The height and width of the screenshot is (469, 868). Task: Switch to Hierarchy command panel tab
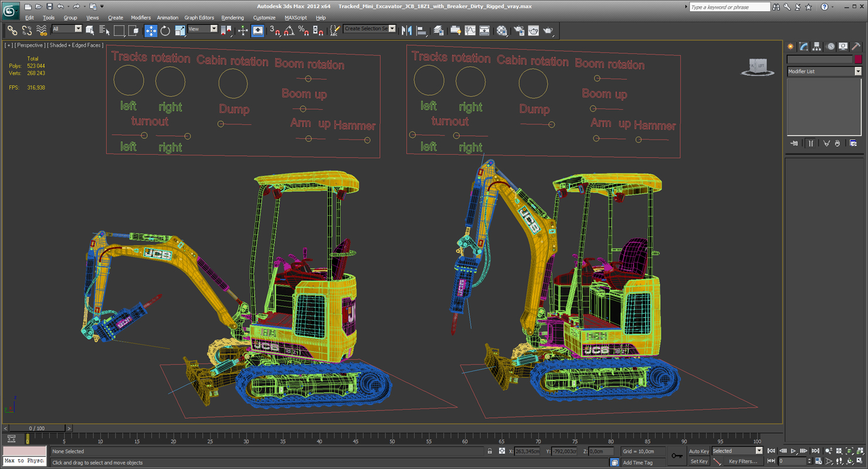pos(817,46)
